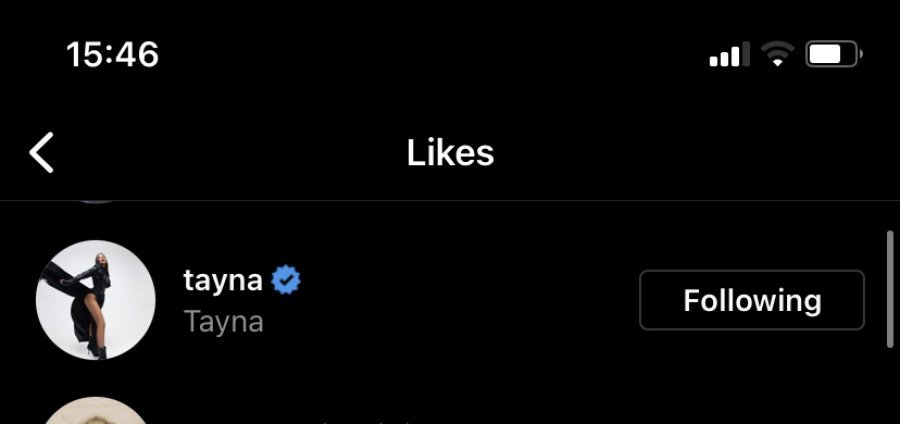This screenshot has width=900, height=424.
Task: Open tayna's circular profile picture
Action: pyautogui.click(x=96, y=300)
